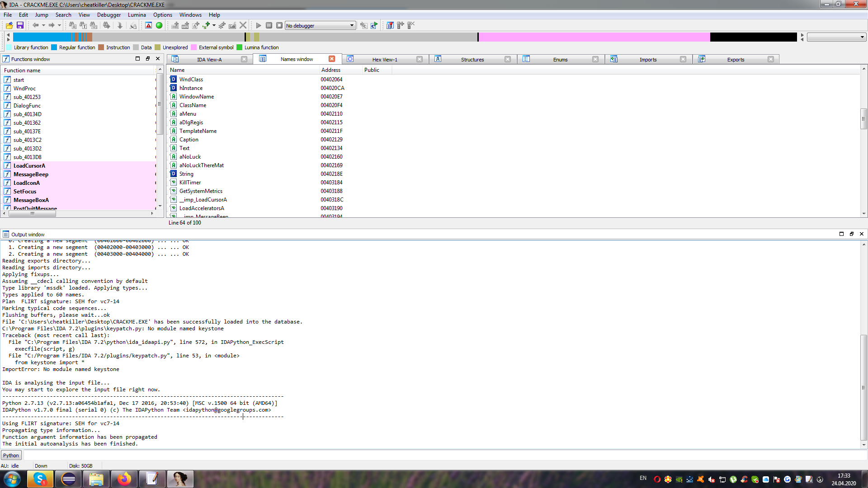This screenshot has width=868, height=488.
Task: Click the green circle toolbar icon
Action: coord(159,25)
